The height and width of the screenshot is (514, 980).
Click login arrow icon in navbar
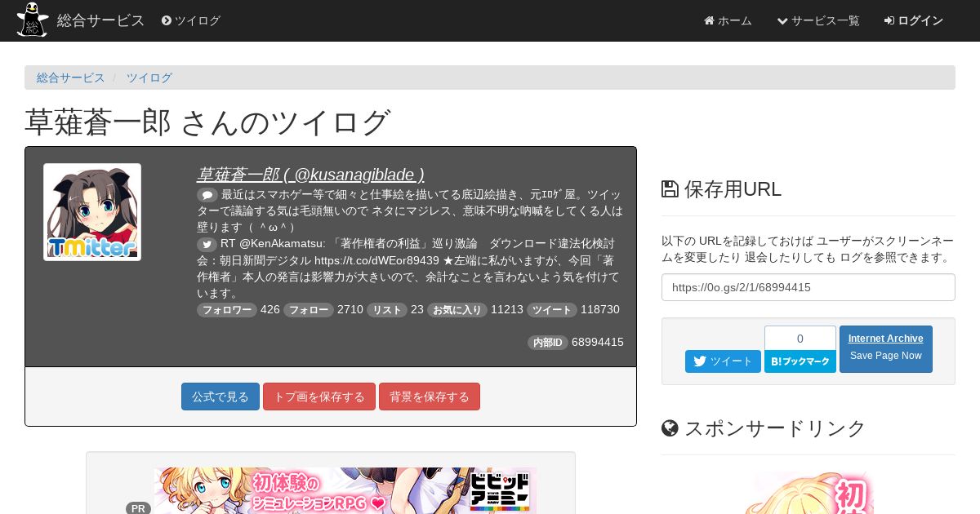889,20
